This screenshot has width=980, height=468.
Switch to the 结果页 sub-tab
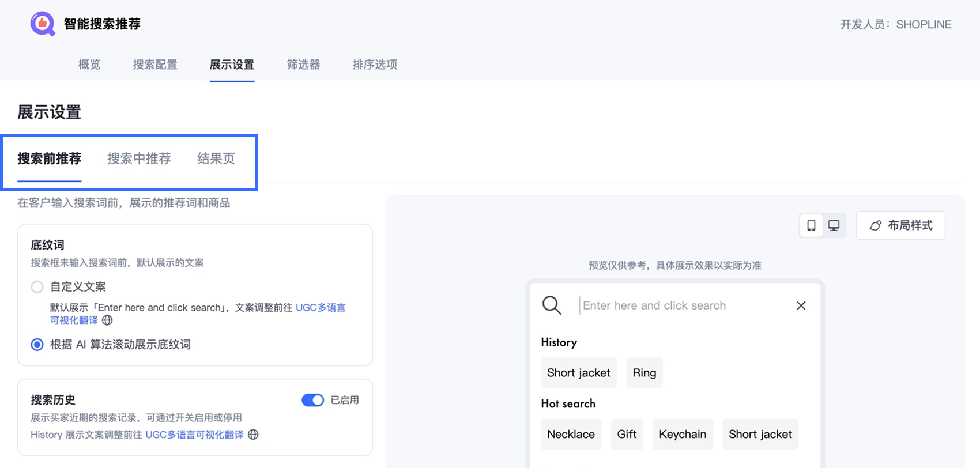pos(216,158)
